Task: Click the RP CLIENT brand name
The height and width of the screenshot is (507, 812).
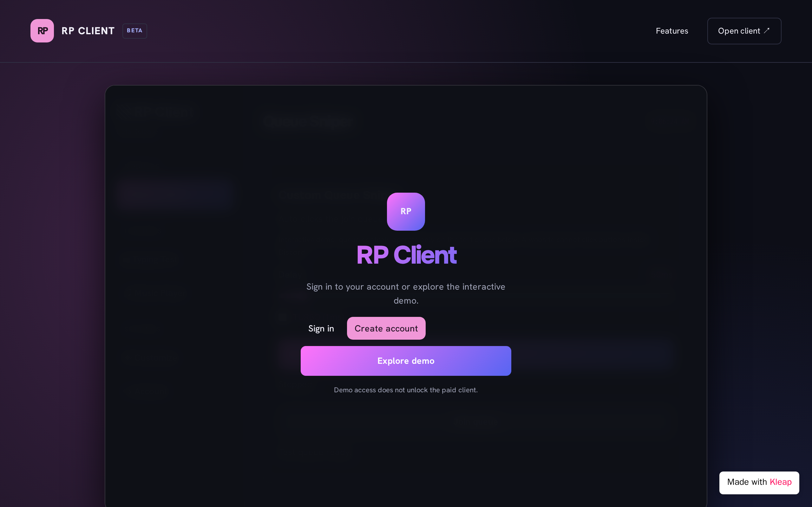Action: (x=88, y=31)
